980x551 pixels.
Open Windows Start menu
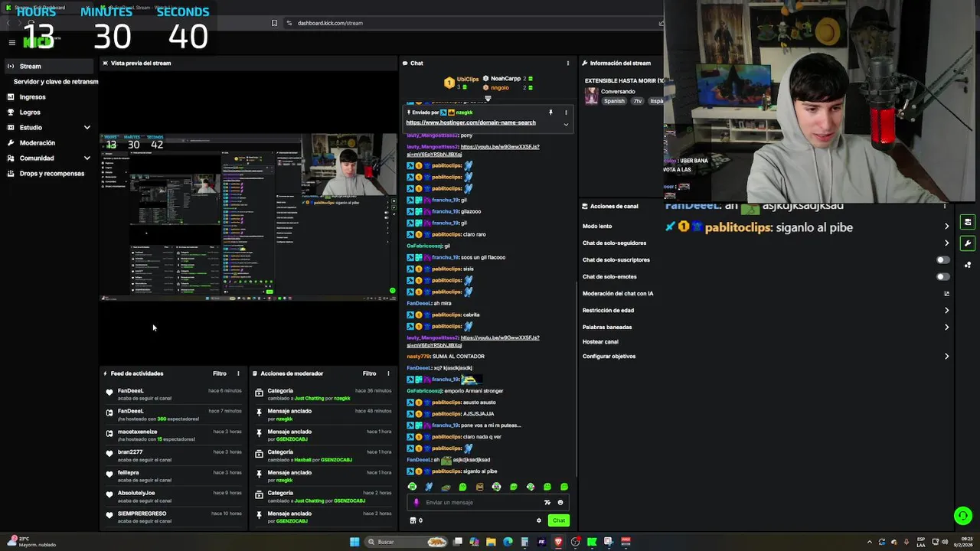(354, 542)
